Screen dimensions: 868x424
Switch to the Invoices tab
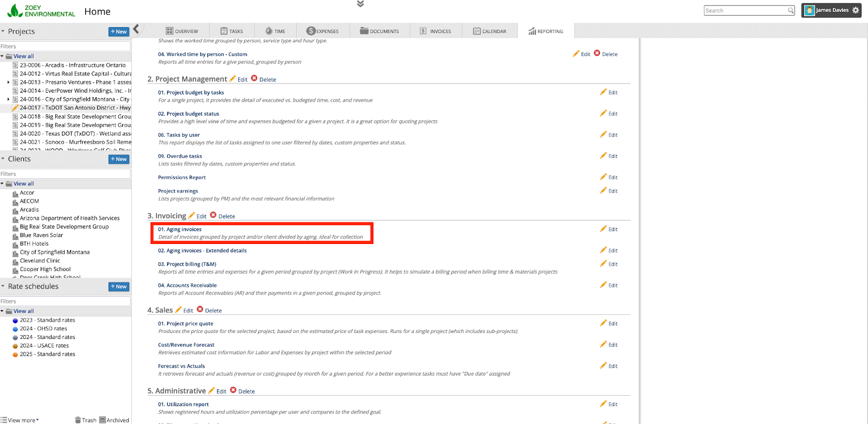point(435,31)
